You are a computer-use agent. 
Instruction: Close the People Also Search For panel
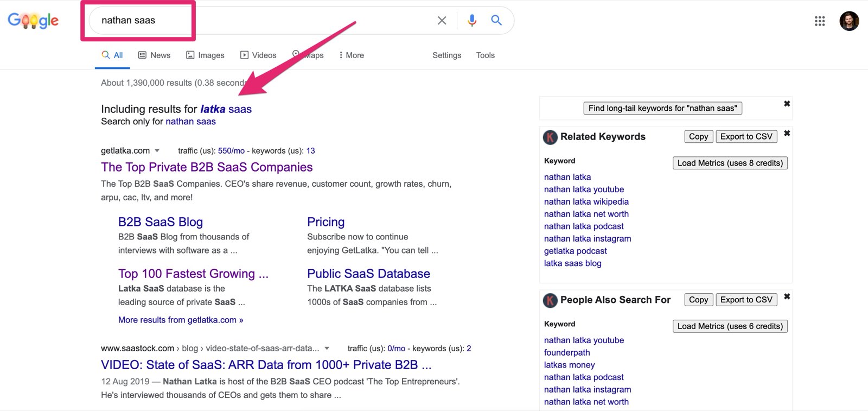(787, 296)
